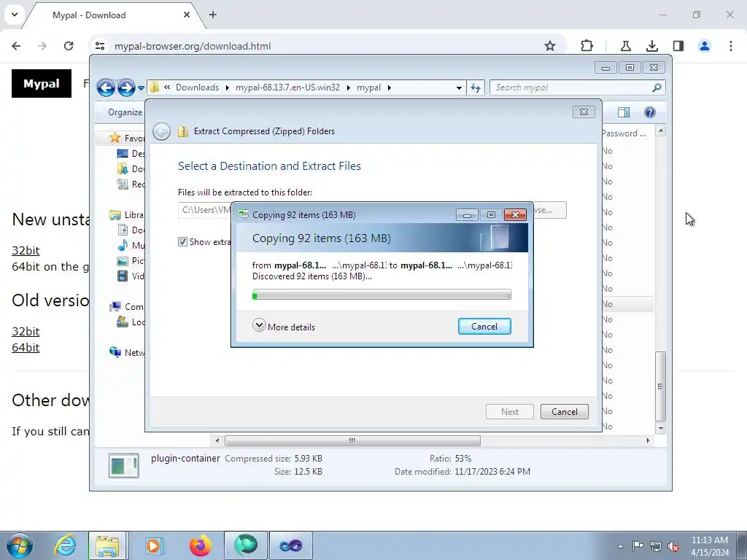Open the old version 64bit link
747x560 pixels.
(x=26, y=348)
